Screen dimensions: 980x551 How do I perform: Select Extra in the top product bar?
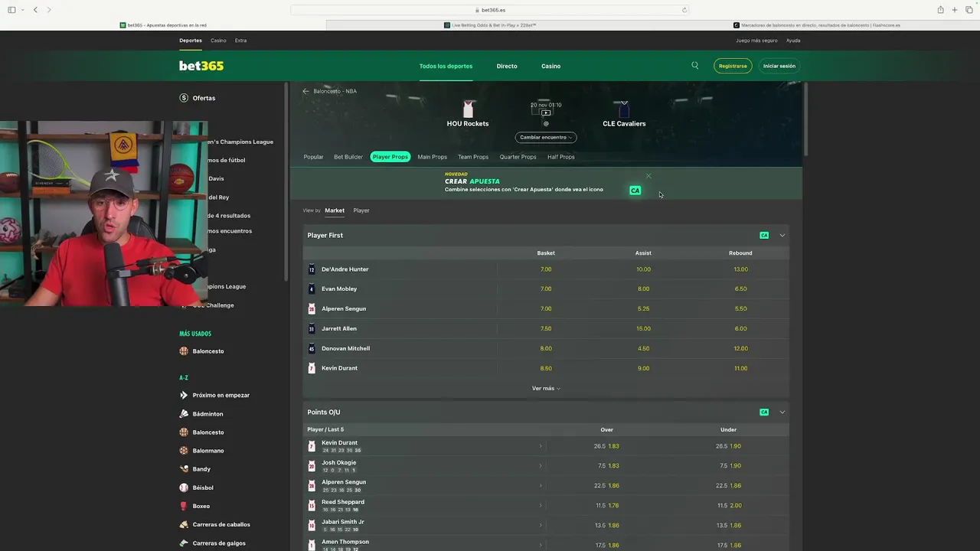240,41
